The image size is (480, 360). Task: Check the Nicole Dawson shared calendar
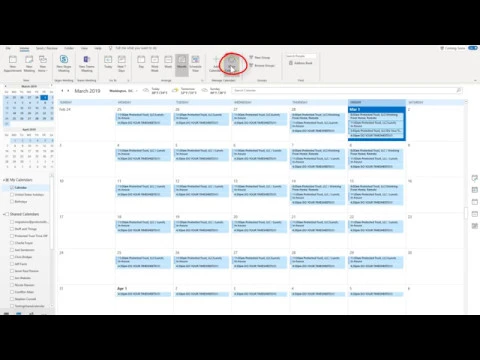coord(12,285)
